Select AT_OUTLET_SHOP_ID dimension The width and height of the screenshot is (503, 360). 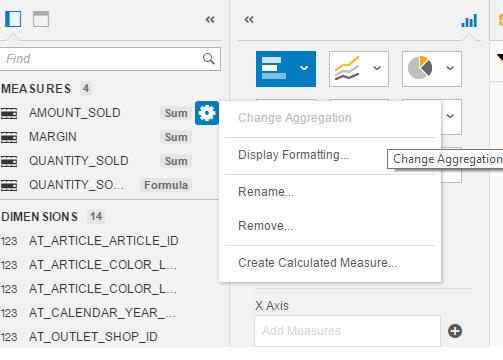coord(93,337)
